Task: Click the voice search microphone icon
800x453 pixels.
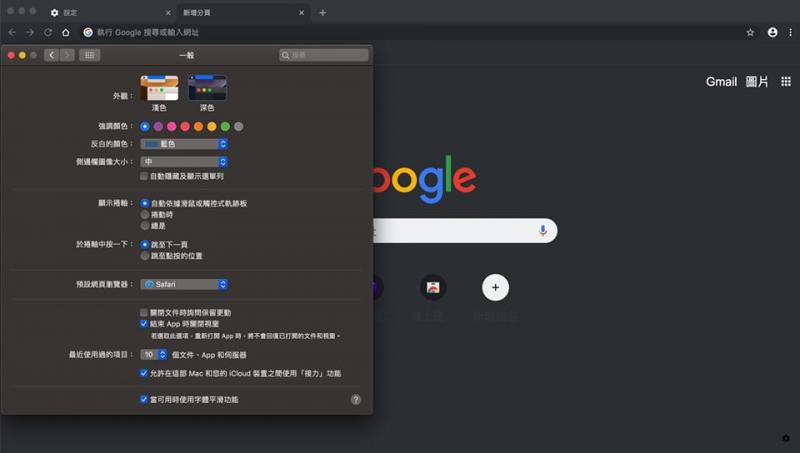Action: [x=543, y=231]
